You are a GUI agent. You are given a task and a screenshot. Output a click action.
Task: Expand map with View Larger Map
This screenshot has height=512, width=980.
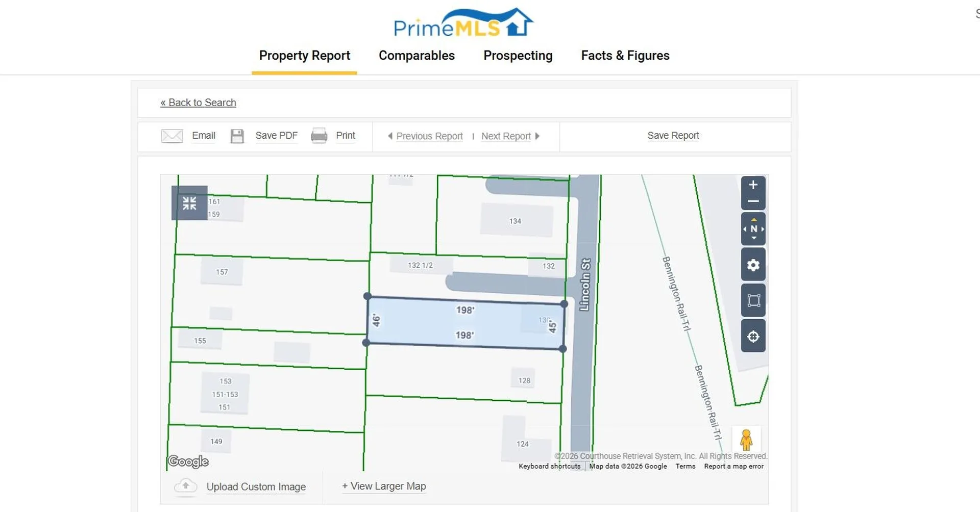384,487
